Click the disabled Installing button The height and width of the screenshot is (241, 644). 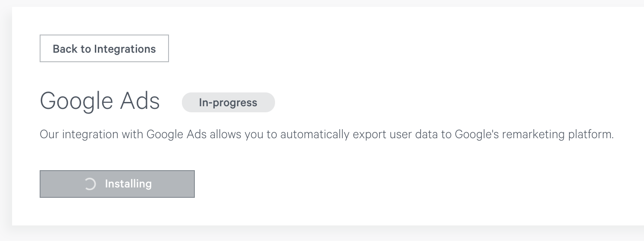pos(117,184)
